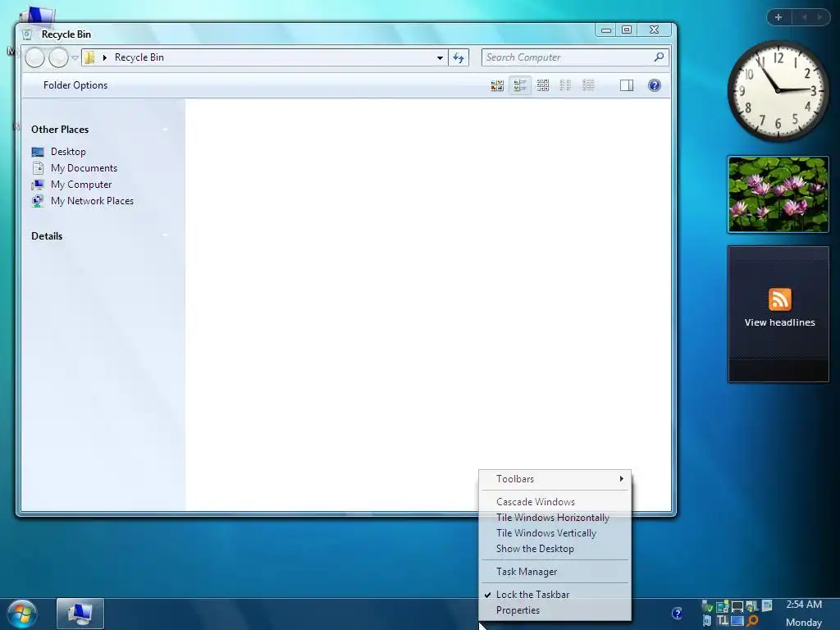Viewport: 840px width, 630px height.
Task: Click the green checkmark security tray icon
Action: point(707,606)
